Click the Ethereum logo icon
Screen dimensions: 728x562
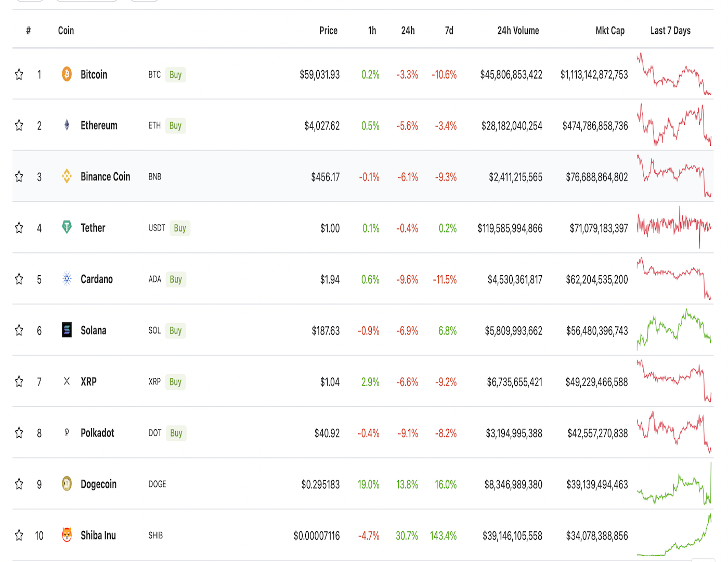[67, 125]
